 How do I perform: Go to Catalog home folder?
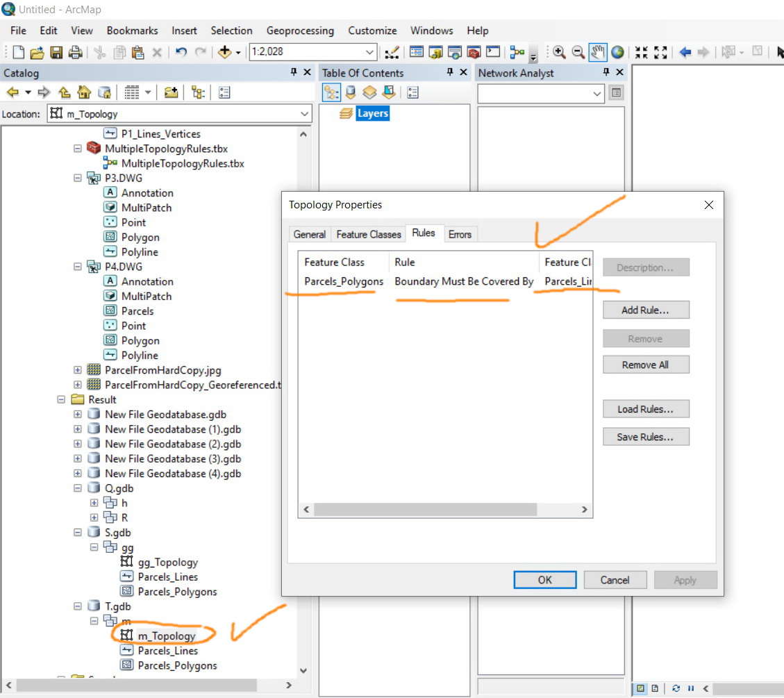tap(84, 92)
